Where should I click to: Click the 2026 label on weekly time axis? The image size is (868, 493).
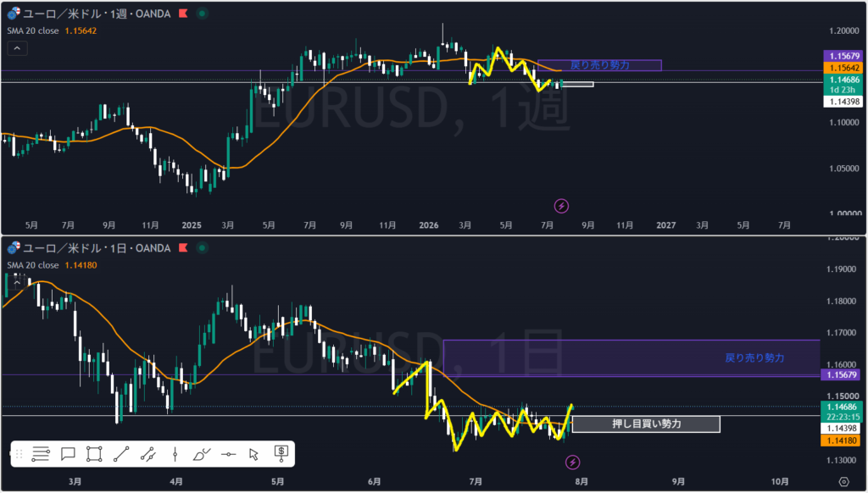click(x=428, y=225)
